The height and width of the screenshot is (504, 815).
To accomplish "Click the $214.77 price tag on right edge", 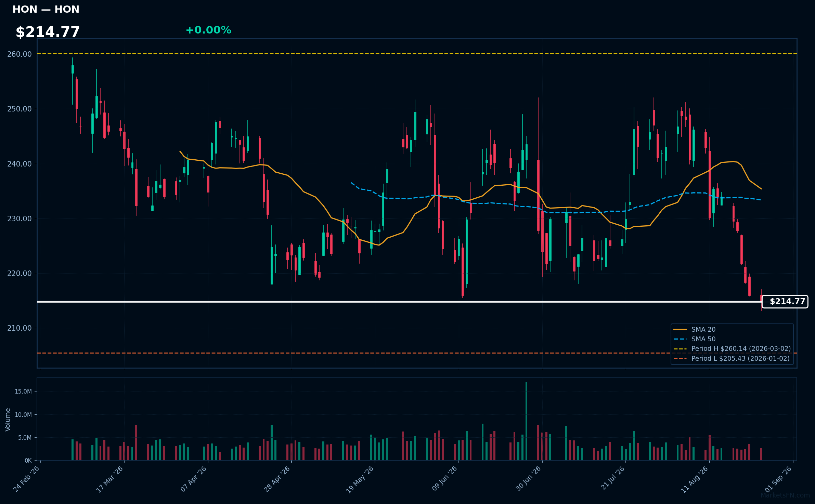I will click(x=785, y=302).
